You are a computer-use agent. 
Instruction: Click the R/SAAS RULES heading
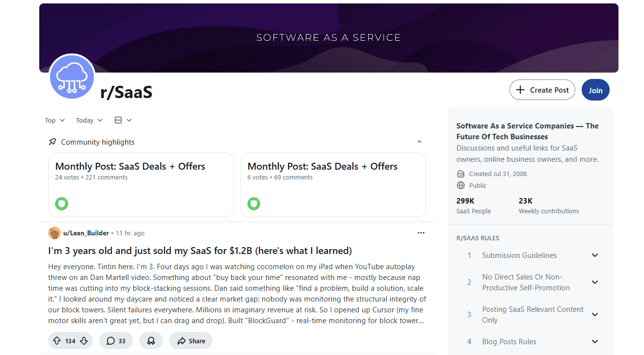pyautogui.click(x=478, y=238)
